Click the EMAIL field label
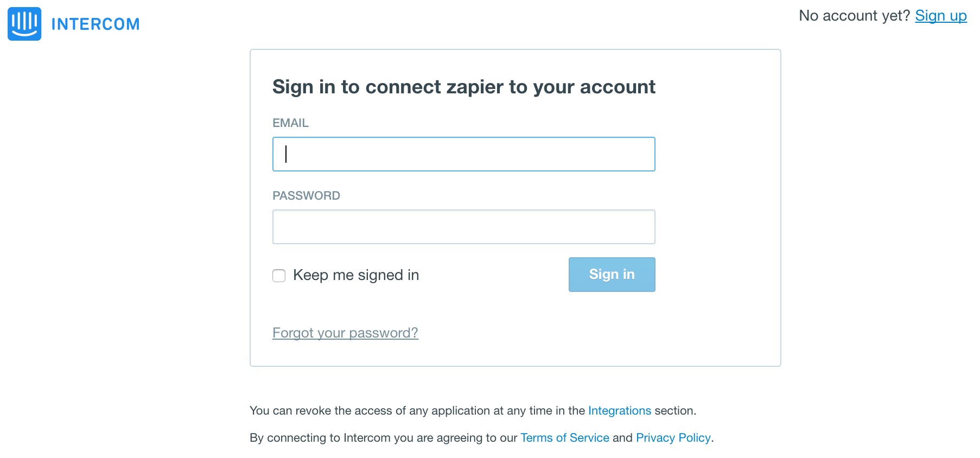 (x=290, y=123)
